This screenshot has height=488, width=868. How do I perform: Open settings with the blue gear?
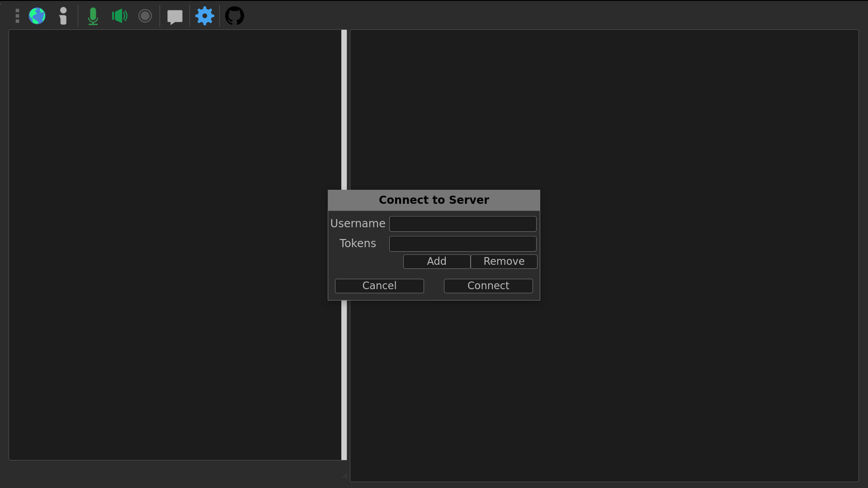click(x=205, y=16)
